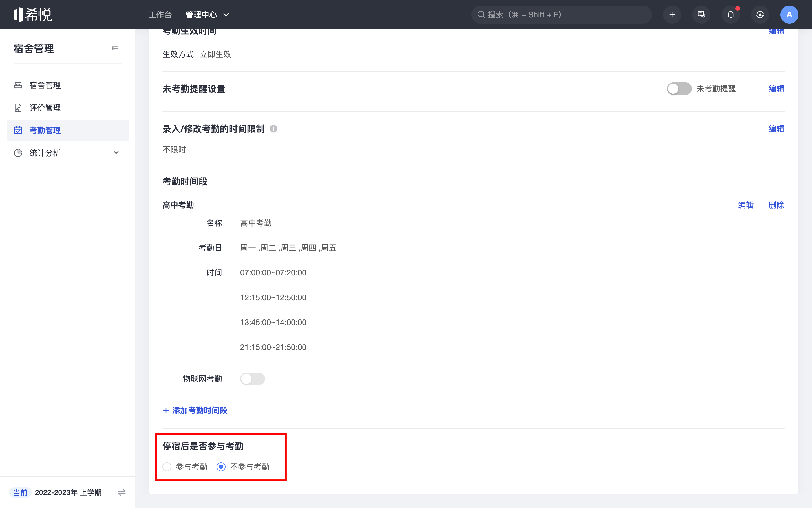Screen dimensions: 812x508
Task: Click the 13:45:00~14:00:00 time value
Action: pyautogui.click(x=273, y=322)
